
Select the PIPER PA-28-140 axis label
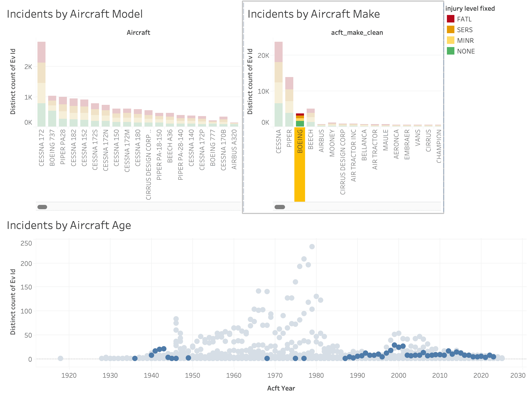[181, 155]
